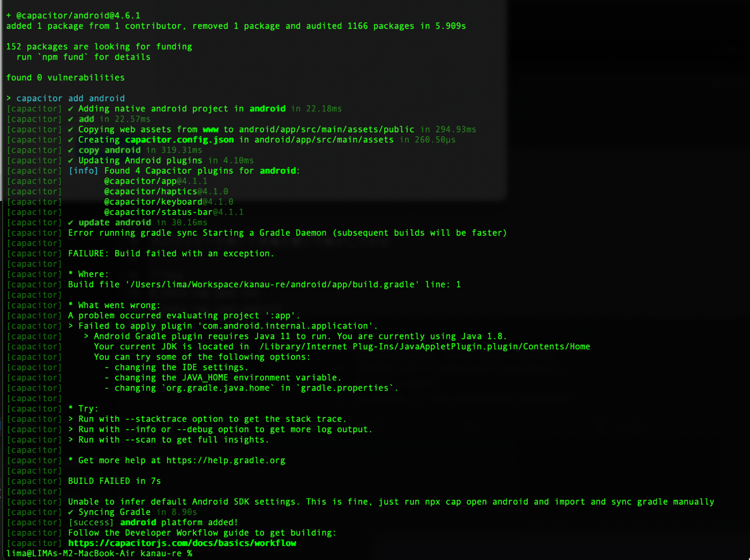Click the 'run `npm fund` for details' line

(84, 57)
